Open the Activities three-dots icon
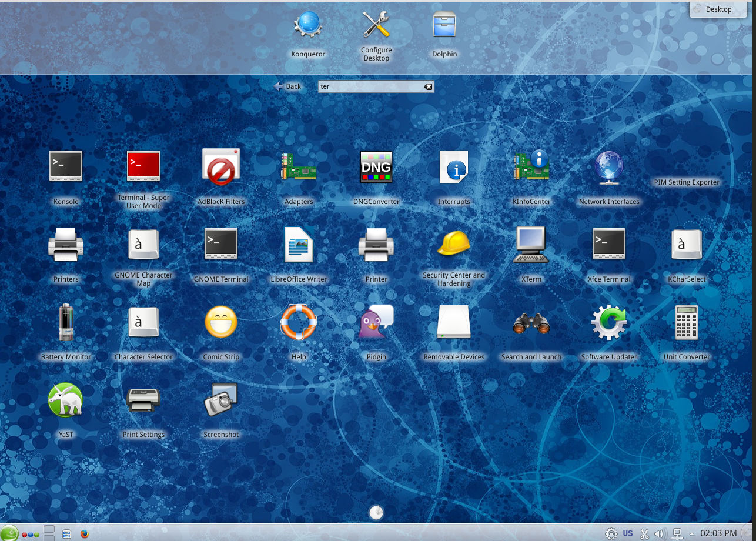The height and width of the screenshot is (541, 756). coord(31,535)
